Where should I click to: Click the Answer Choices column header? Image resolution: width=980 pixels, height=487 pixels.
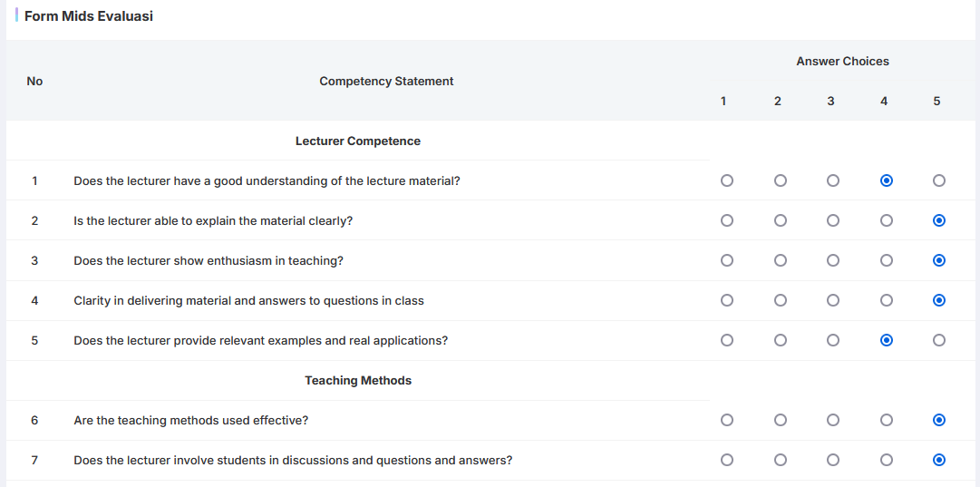pyautogui.click(x=842, y=62)
